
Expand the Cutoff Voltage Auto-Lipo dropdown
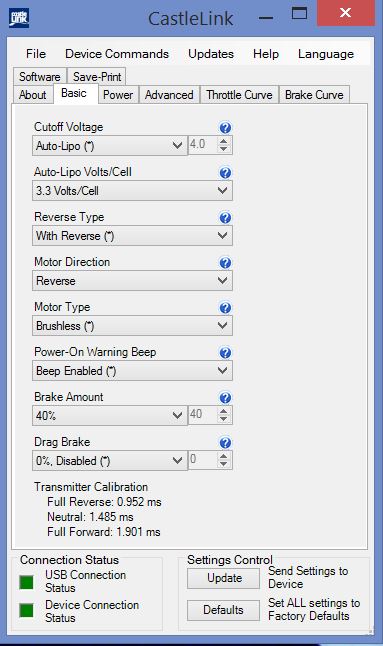[110, 145]
